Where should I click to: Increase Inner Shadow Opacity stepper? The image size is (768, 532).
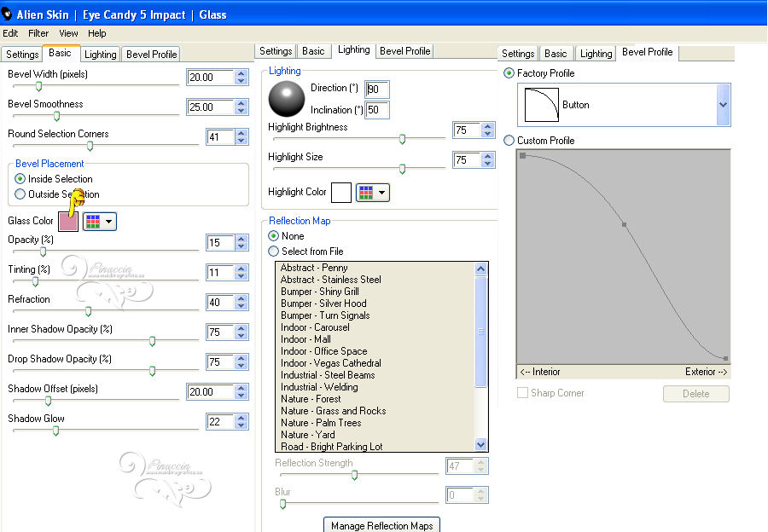point(241,328)
